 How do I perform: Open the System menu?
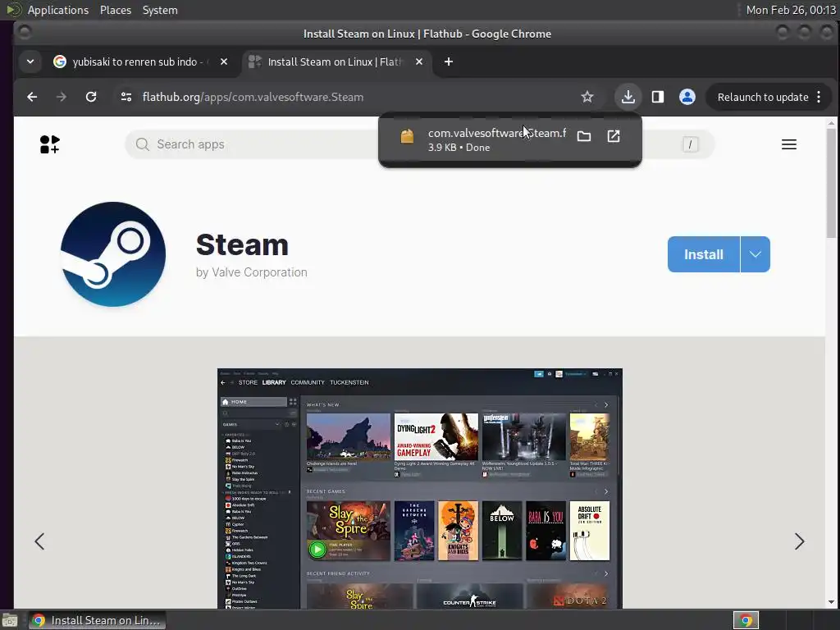coord(160,10)
